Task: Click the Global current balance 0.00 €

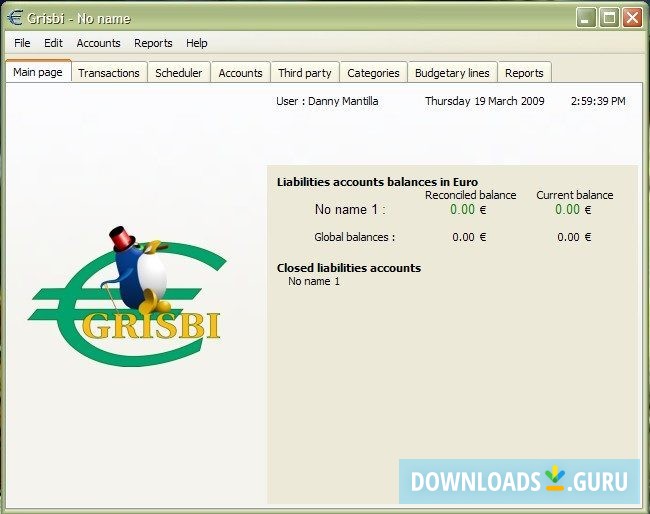Action: coord(574,237)
